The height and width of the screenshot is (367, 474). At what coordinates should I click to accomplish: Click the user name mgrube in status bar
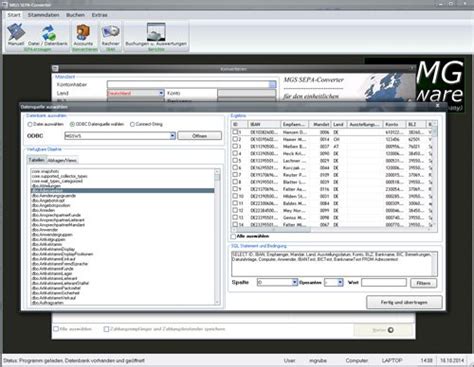318,360
